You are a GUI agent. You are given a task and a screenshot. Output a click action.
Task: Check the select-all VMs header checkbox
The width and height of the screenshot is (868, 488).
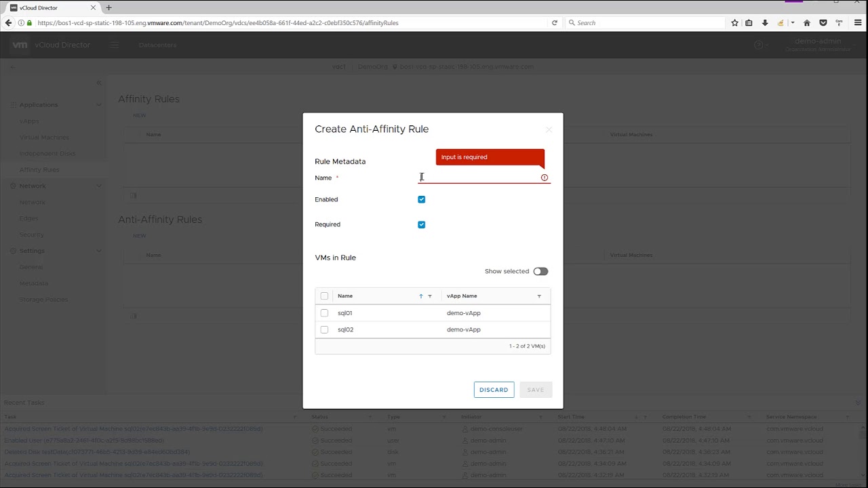click(324, 296)
